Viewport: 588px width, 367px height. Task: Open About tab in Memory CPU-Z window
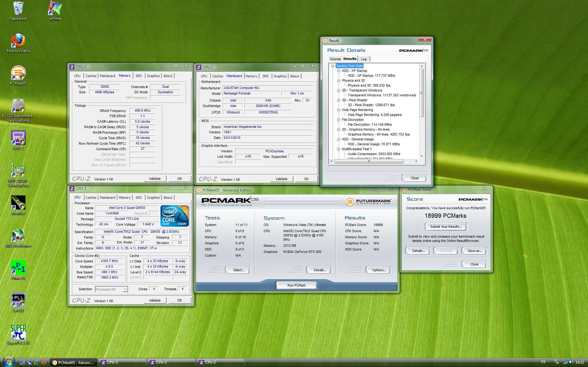coord(168,76)
